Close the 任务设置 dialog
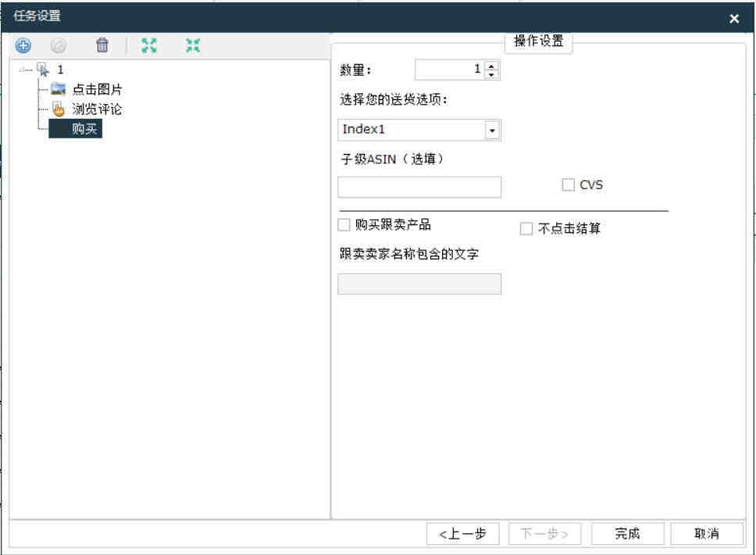The height and width of the screenshot is (555, 756). (734, 18)
